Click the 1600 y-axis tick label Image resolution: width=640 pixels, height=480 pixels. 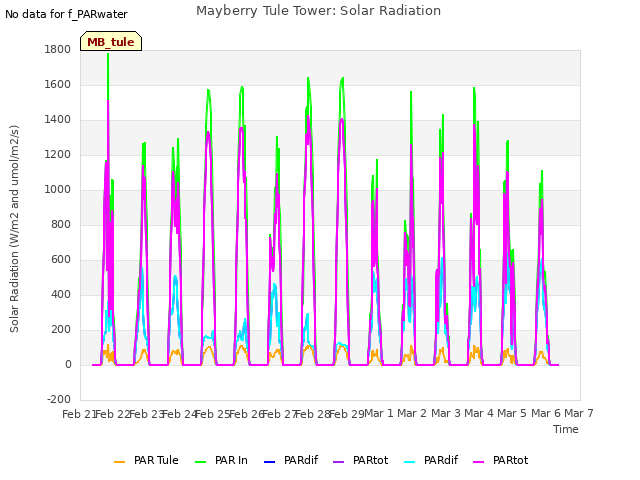click(58, 85)
